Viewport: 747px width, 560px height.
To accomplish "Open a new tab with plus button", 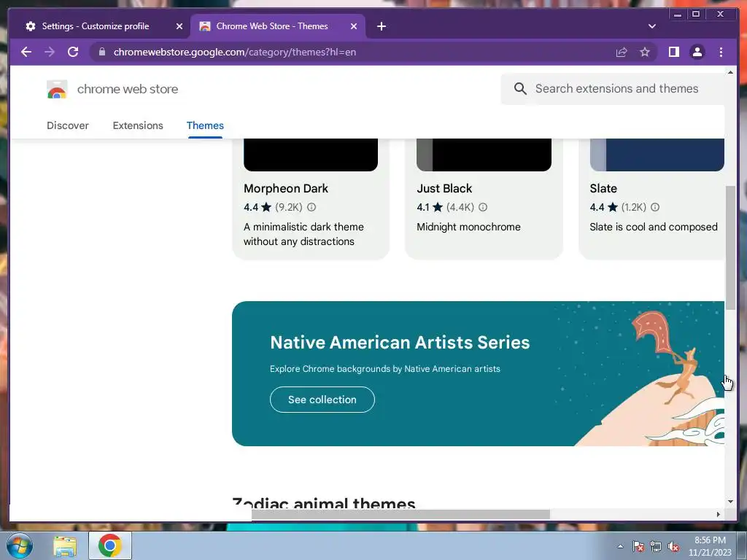I will pyautogui.click(x=381, y=26).
